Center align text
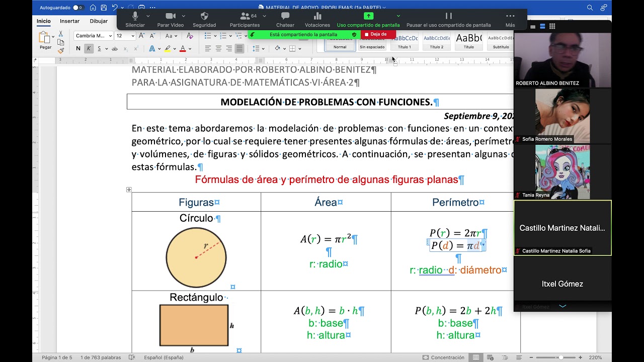 (218, 49)
